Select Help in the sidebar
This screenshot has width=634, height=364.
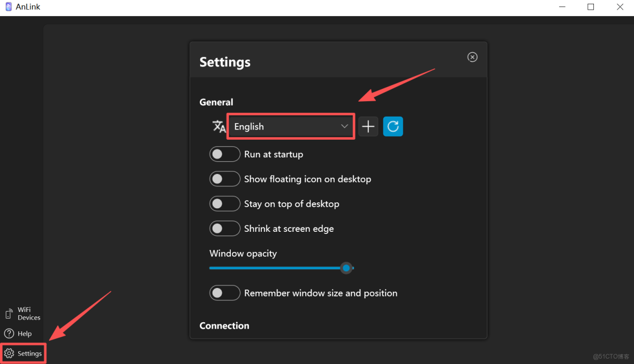tap(25, 333)
